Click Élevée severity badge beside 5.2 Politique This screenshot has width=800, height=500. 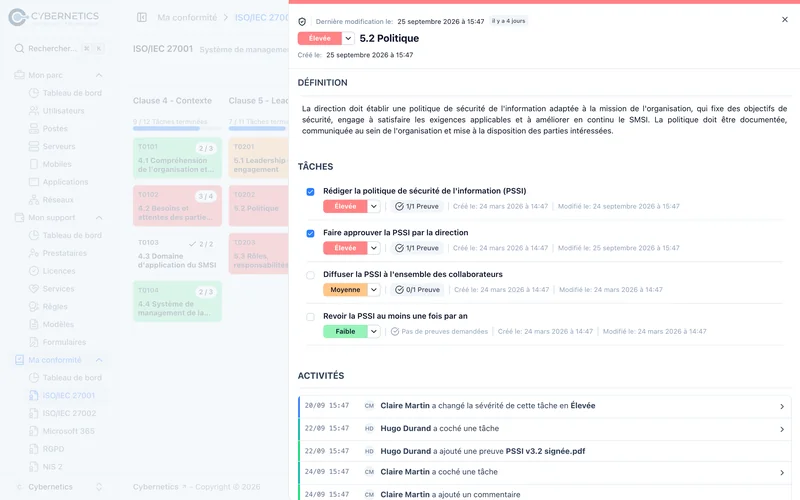pos(320,38)
